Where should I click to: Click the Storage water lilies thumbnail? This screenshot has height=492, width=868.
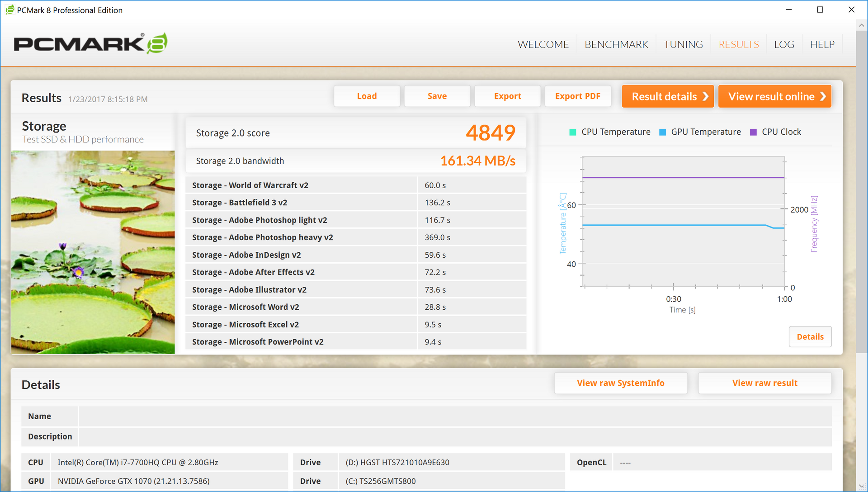click(93, 252)
